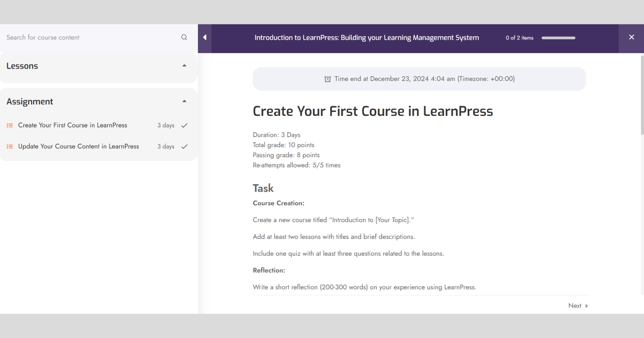Click the 'Passing grade: 8 points' text
Image resolution: width=644 pixels, height=338 pixels.
[286, 155]
